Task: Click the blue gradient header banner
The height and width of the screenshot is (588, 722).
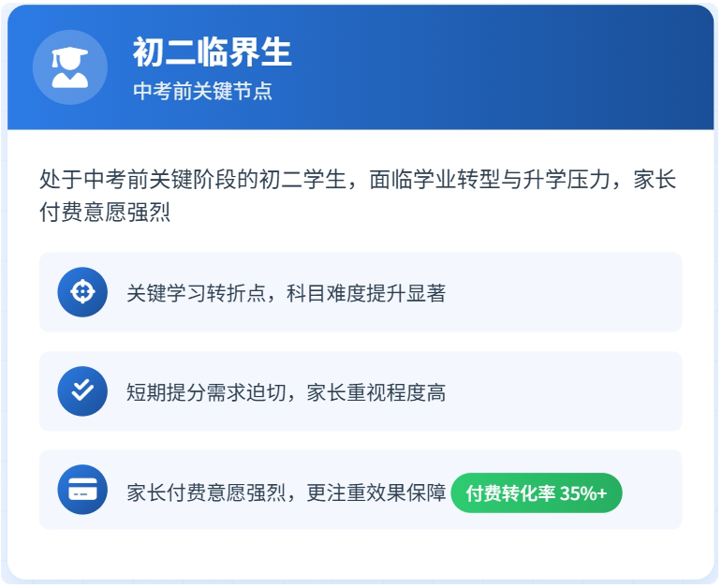Action: pyautogui.click(x=361, y=67)
